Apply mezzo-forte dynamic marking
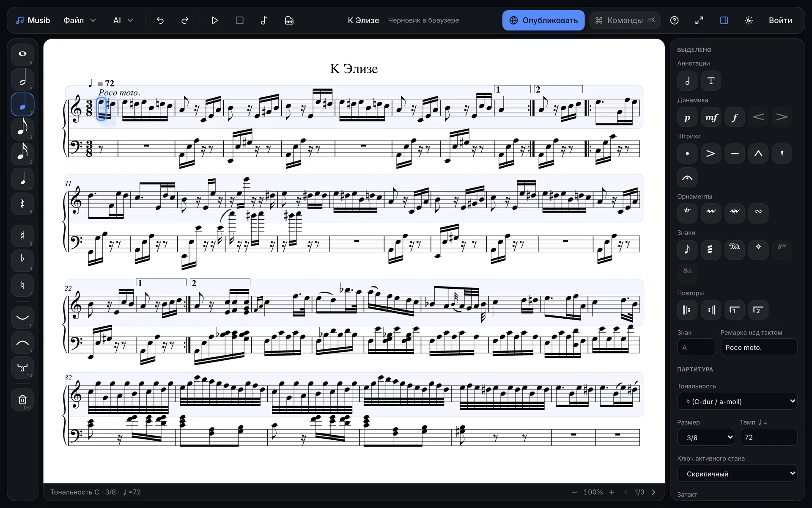The height and width of the screenshot is (508, 812). tap(711, 117)
